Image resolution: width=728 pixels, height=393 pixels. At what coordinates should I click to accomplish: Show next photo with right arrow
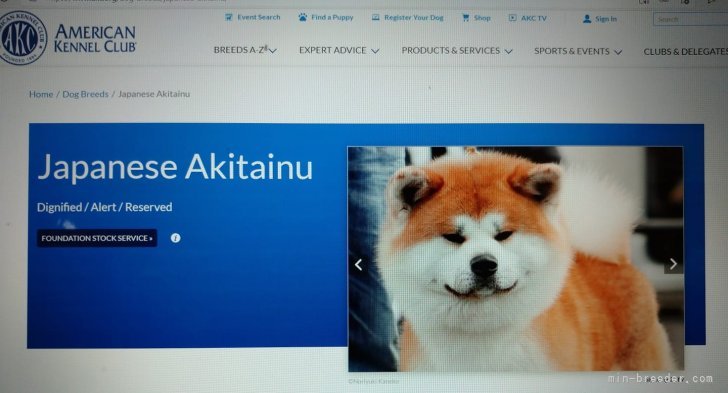673,263
